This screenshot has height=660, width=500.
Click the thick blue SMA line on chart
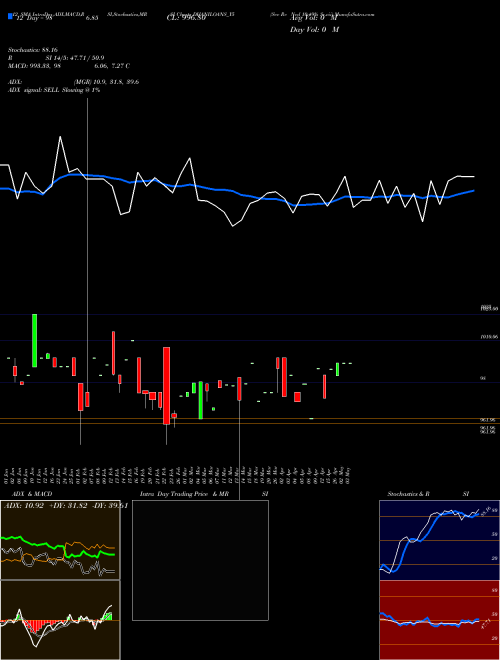[x=236, y=192]
